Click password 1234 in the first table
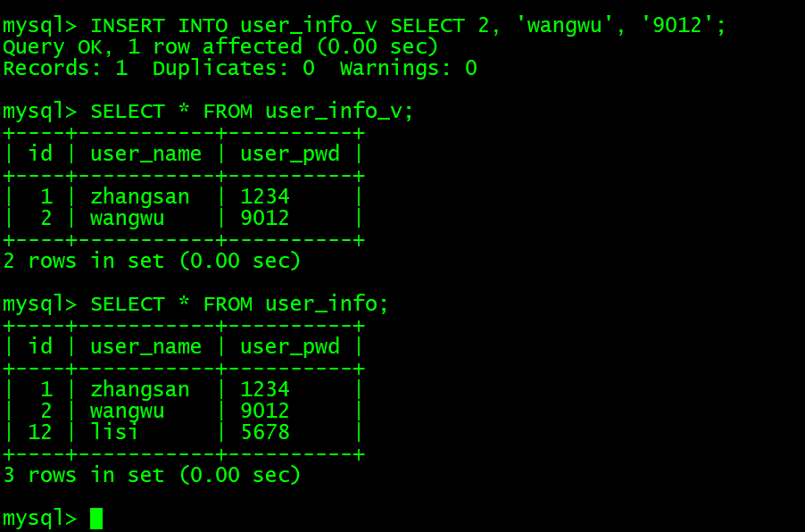Viewport: 805px width, 532px height. [265, 196]
